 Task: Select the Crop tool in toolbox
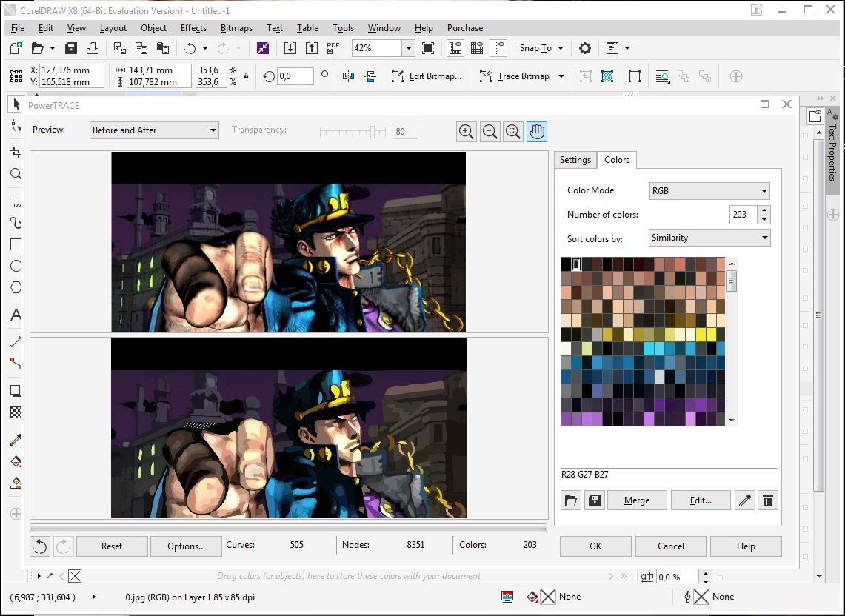(16, 152)
